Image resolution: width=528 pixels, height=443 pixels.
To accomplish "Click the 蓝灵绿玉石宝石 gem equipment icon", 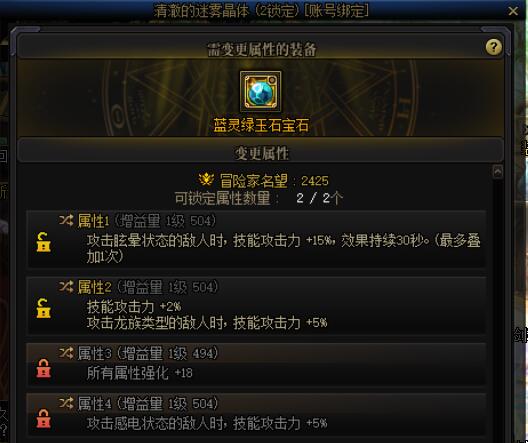I will tap(261, 91).
